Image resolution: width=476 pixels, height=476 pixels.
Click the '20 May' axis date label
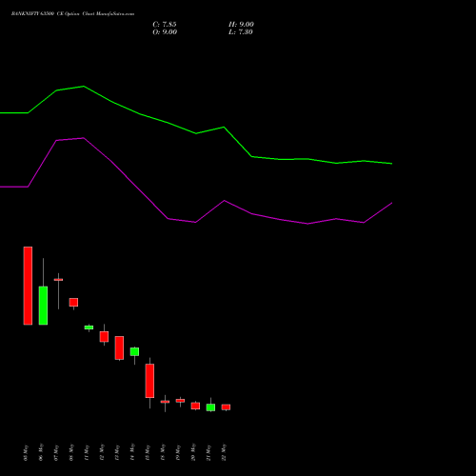tap(193, 452)
